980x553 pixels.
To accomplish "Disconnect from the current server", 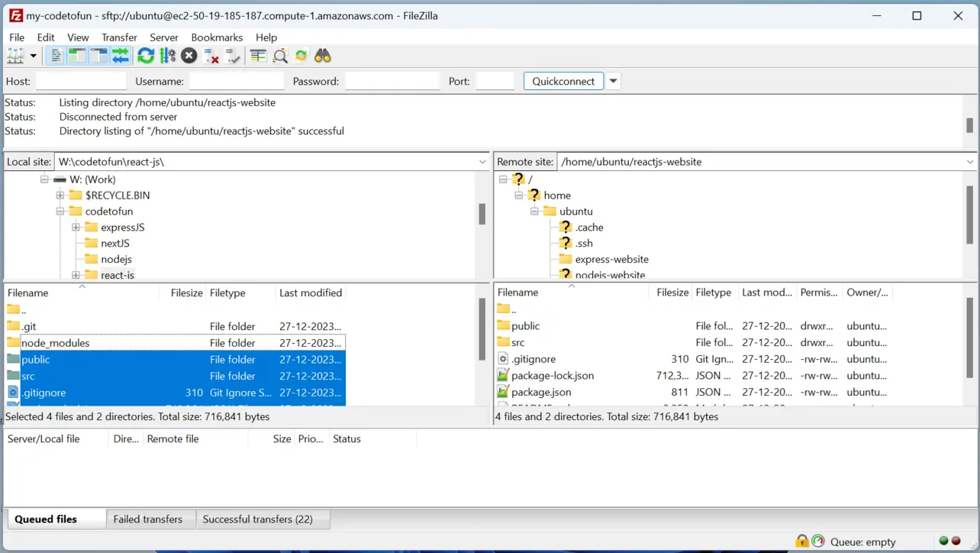I will click(211, 56).
